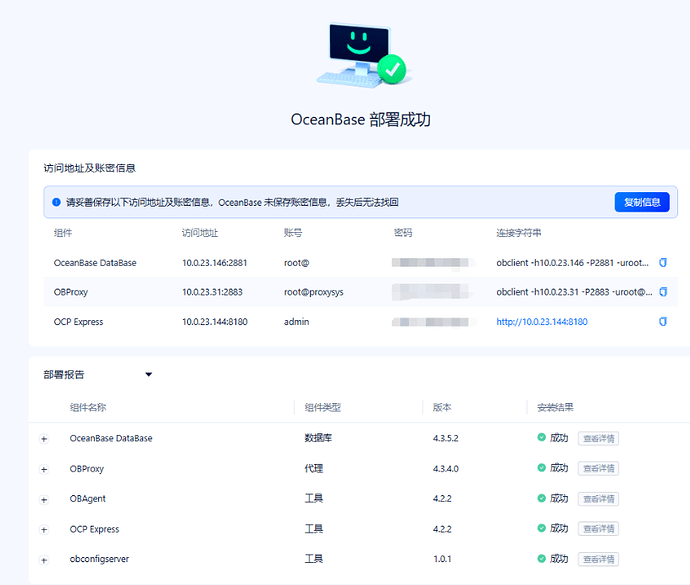
Task: Click the OceanBase 部署成功 heading
Action: (x=361, y=120)
